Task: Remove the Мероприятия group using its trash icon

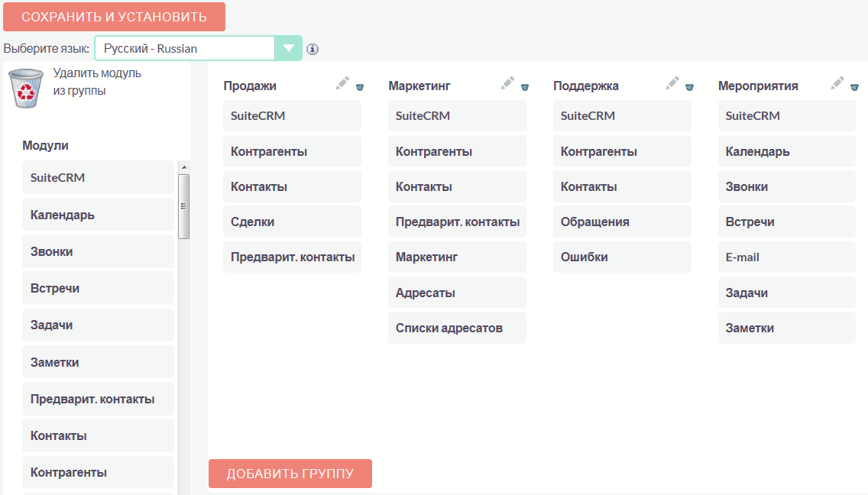Action: [854, 86]
